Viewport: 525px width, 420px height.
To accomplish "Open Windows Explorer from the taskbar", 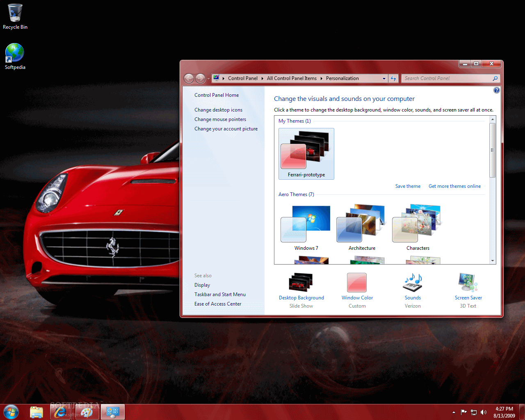I will [37, 412].
